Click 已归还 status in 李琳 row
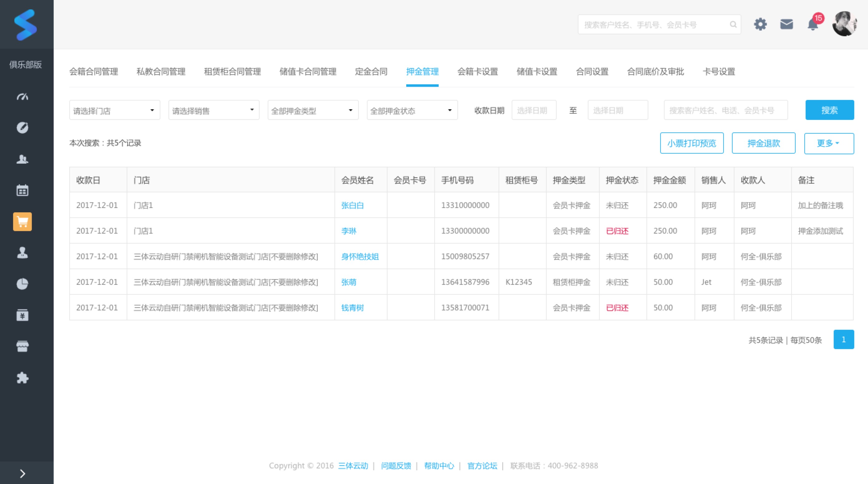 617,231
